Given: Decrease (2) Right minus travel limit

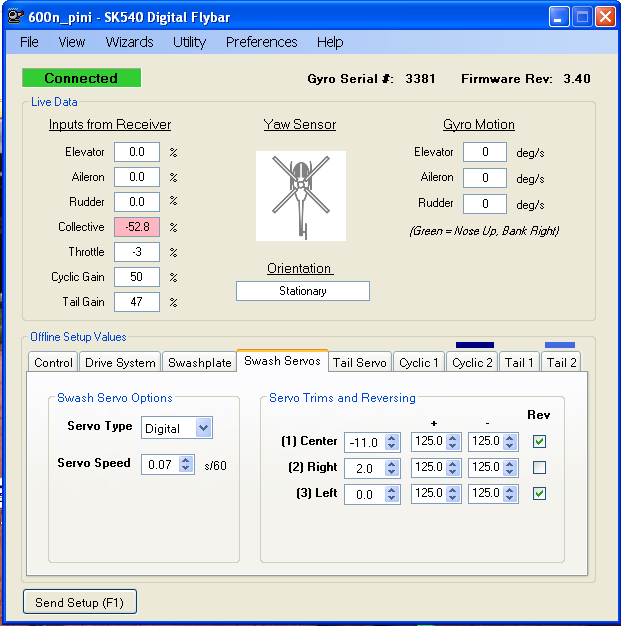Looking at the screenshot, I should click(510, 472).
